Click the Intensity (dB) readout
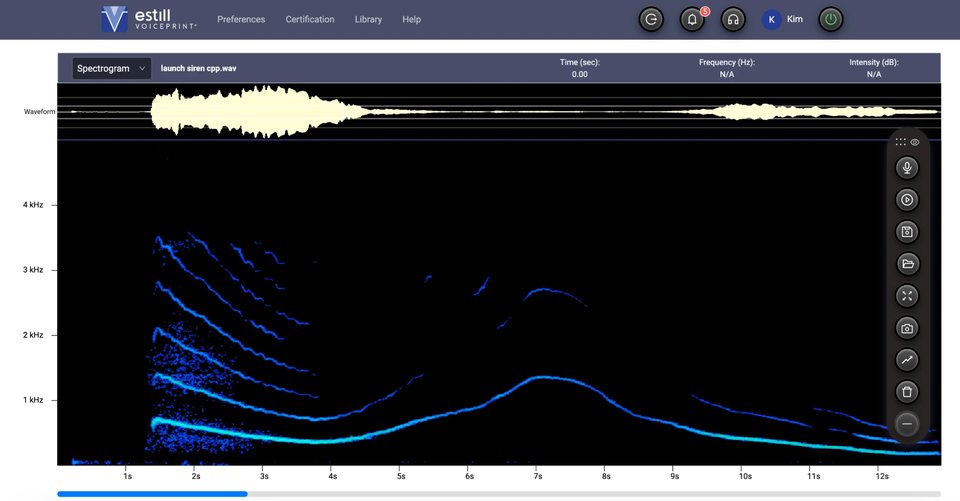 tap(874, 68)
